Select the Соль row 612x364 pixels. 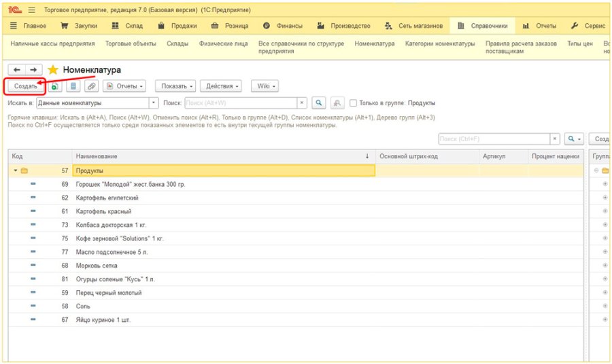[x=296, y=306]
